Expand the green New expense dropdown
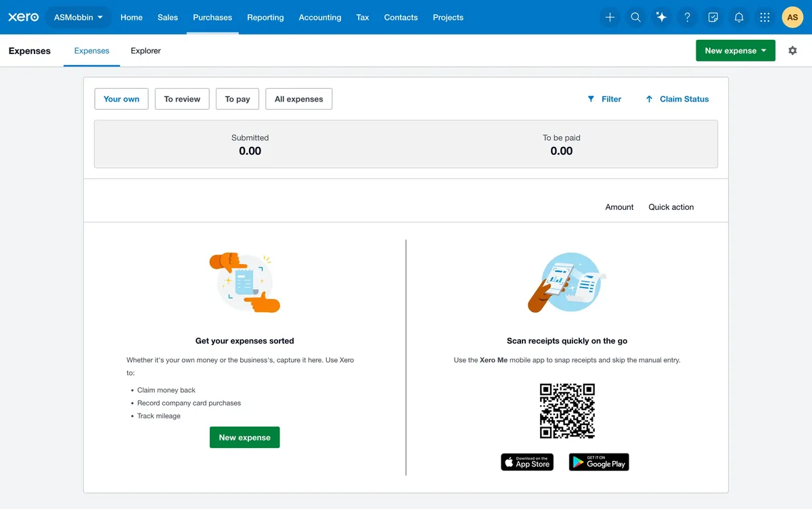 tap(736, 51)
